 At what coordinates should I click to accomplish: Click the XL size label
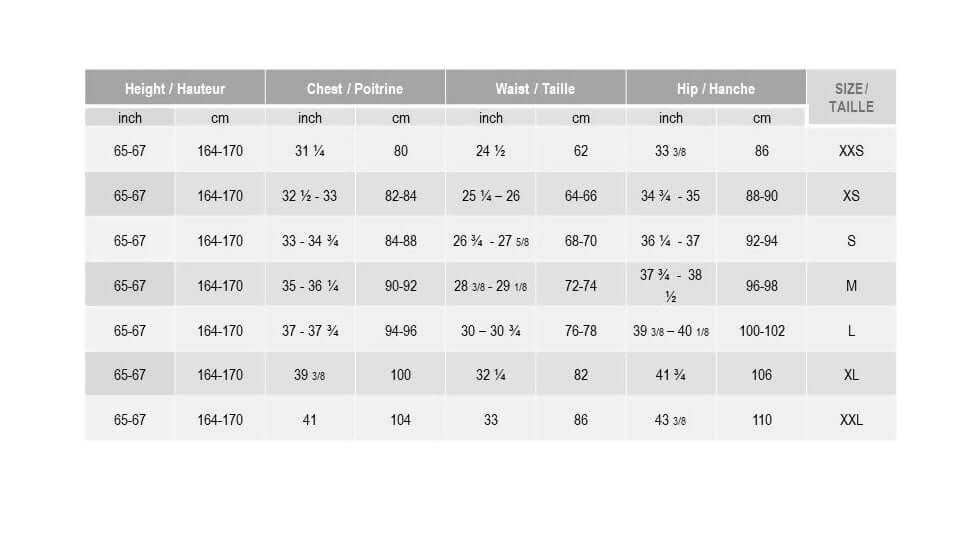pyautogui.click(x=851, y=375)
